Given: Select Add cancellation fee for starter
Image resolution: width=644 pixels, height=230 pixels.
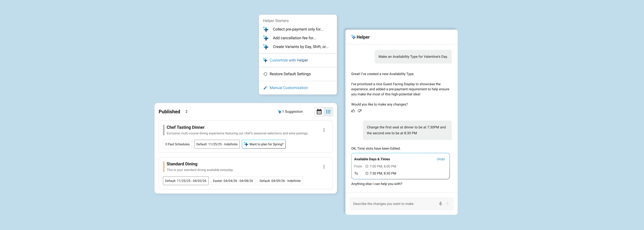Looking at the screenshot, I should coord(294,38).
